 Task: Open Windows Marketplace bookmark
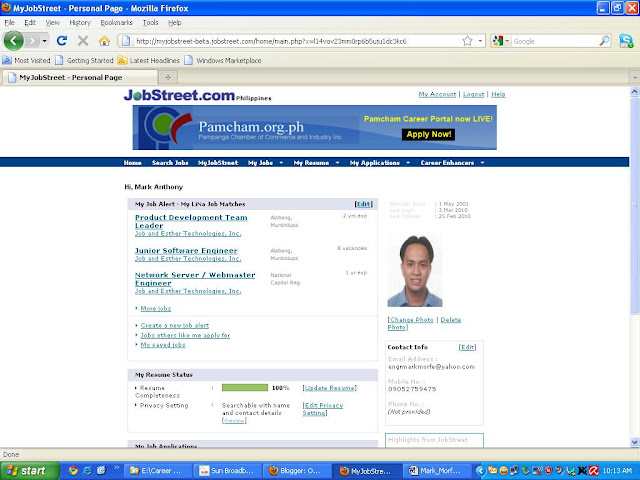click(223, 60)
